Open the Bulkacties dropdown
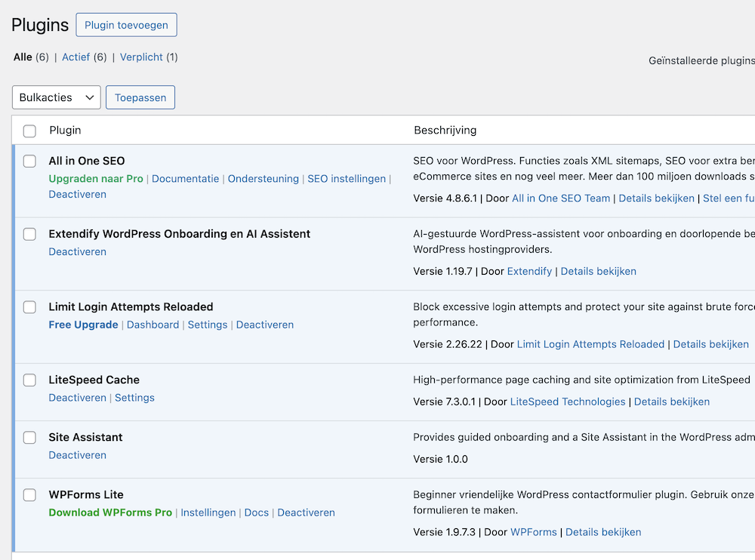The height and width of the screenshot is (560, 755). [x=57, y=97]
